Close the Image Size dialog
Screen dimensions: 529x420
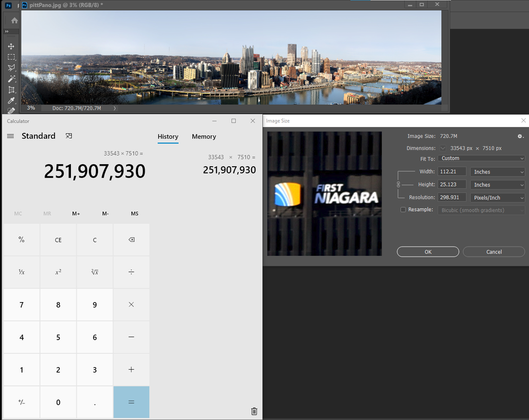coord(523,120)
